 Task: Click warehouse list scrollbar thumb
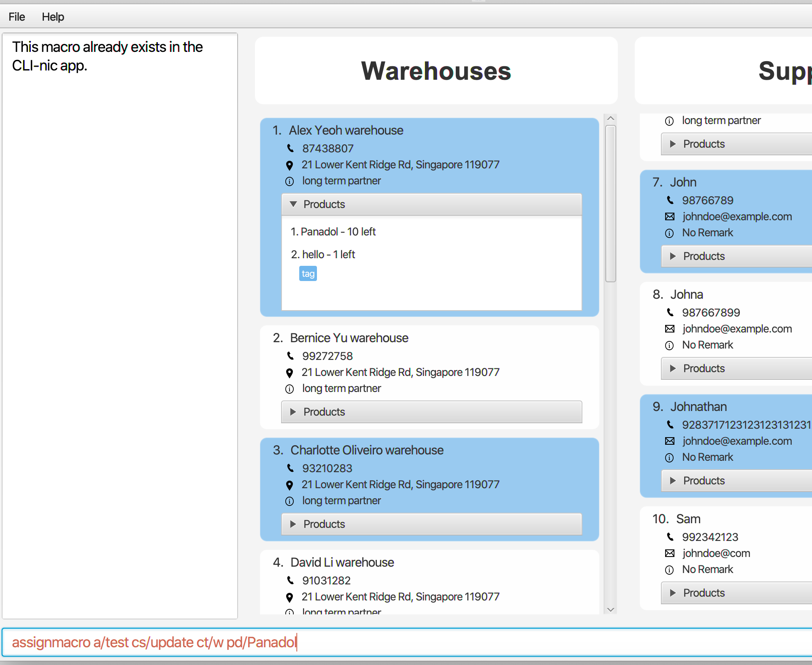tap(610, 203)
